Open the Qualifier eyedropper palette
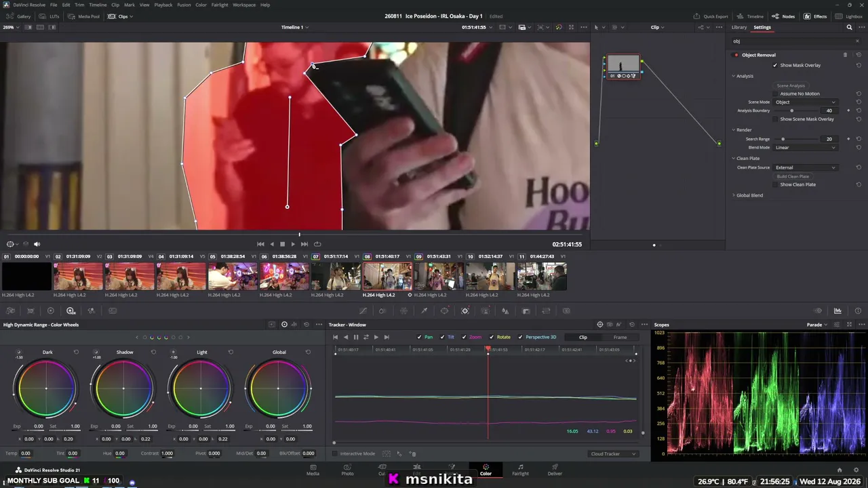 pyautogui.click(x=424, y=311)
